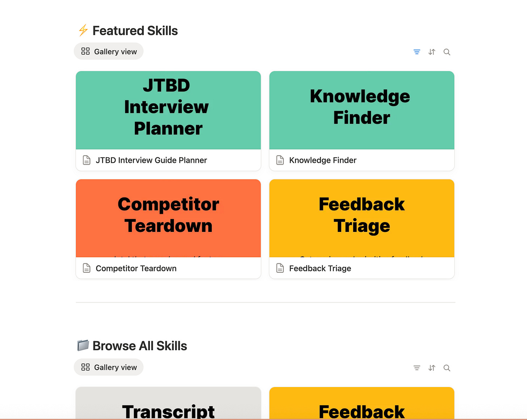Click search icon in Featured Skills

(x=447, y=52)
